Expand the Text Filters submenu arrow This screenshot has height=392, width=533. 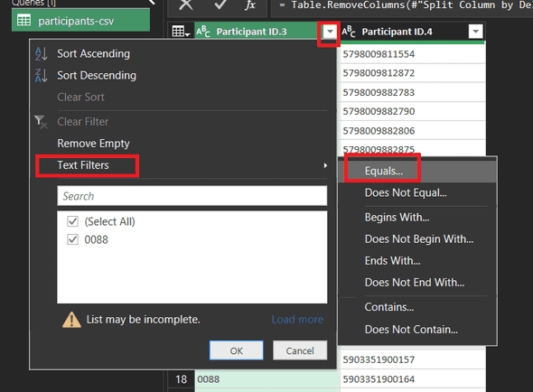pyautogui.click(x=325, y=165)
